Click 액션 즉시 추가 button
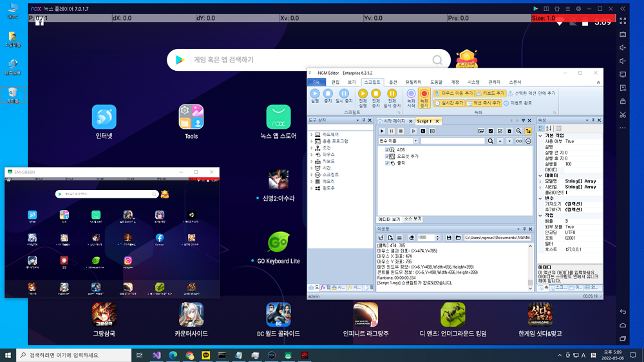This screenshot has width=644, height=362. coord(484,103)
